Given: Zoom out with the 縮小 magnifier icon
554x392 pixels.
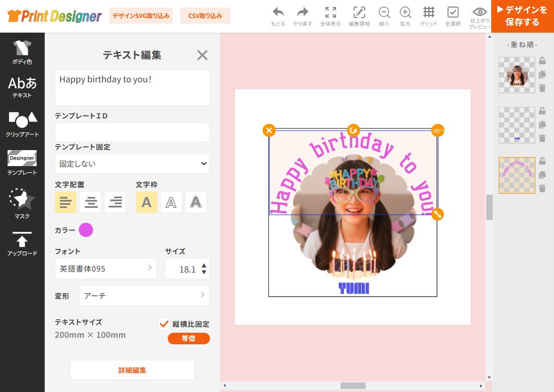Looking at the screenshot, I should click(x=384, y=13).
